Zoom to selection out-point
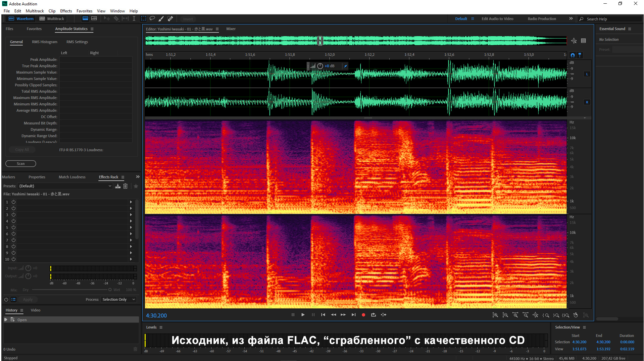644x361 pixels. (556, 315)
